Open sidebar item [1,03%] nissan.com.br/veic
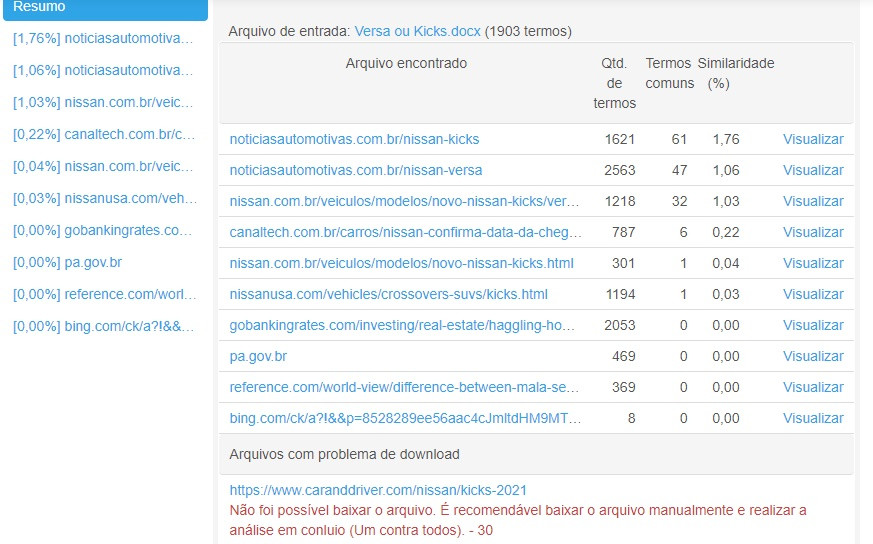Viewport: 873px width, 544px height. point(103,102)
